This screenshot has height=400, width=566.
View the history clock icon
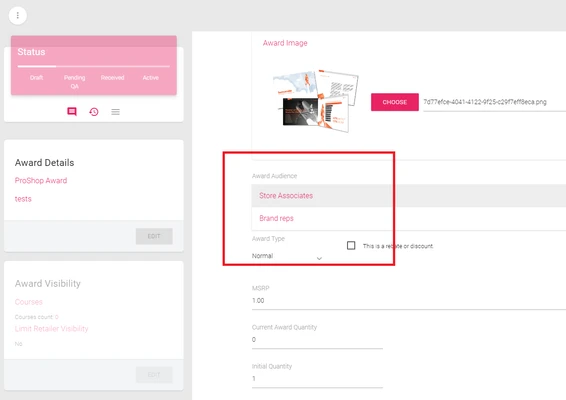[x=94, y=112]
